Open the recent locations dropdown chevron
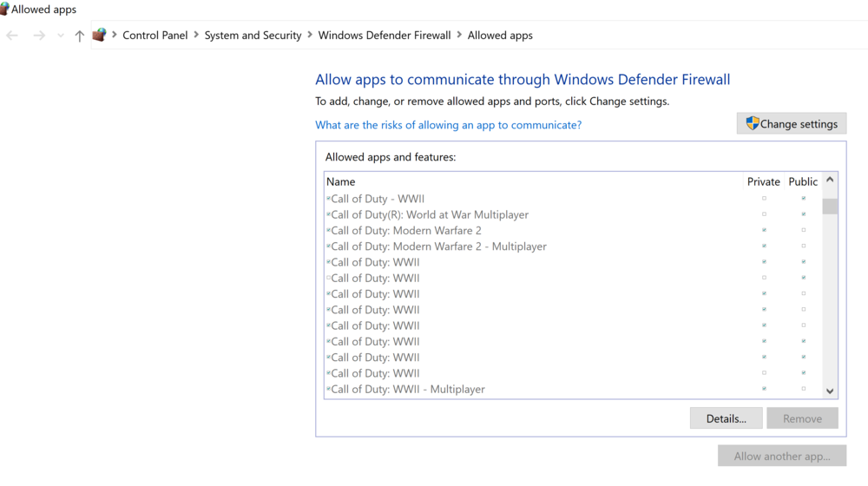The width and height of the screenshot is (868, 486). click(x=60, y=36)
